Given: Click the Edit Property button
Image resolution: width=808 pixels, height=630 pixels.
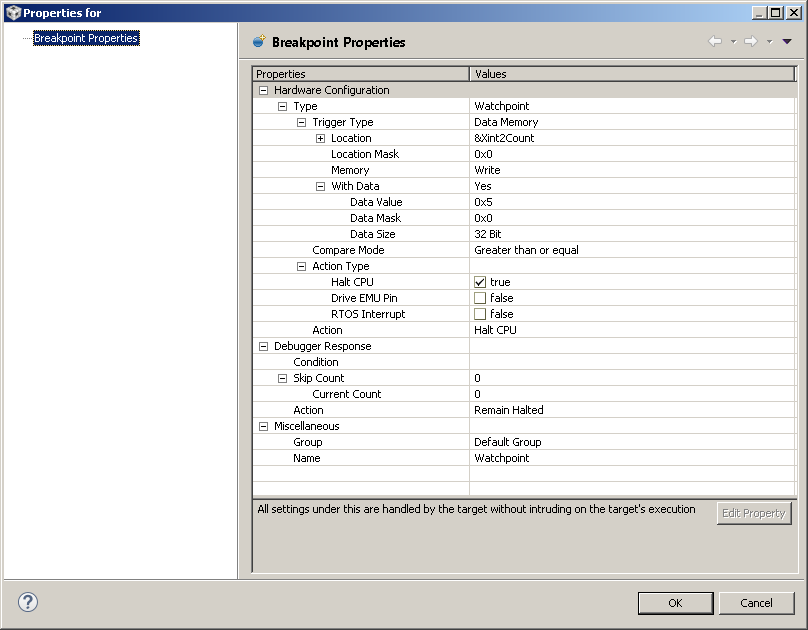Looking at the screenshot, I should pyautogui.click(x=753, y=513).
